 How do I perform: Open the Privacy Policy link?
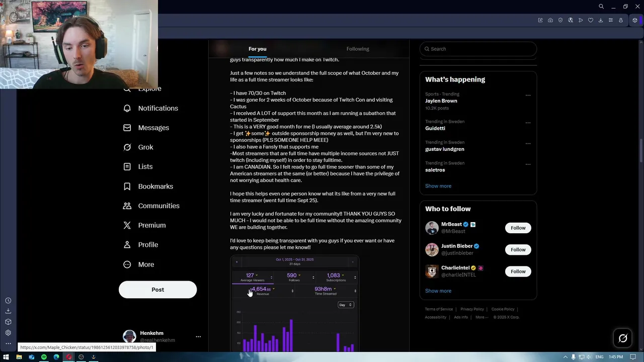pyautogui.click(x=472, y=309)
